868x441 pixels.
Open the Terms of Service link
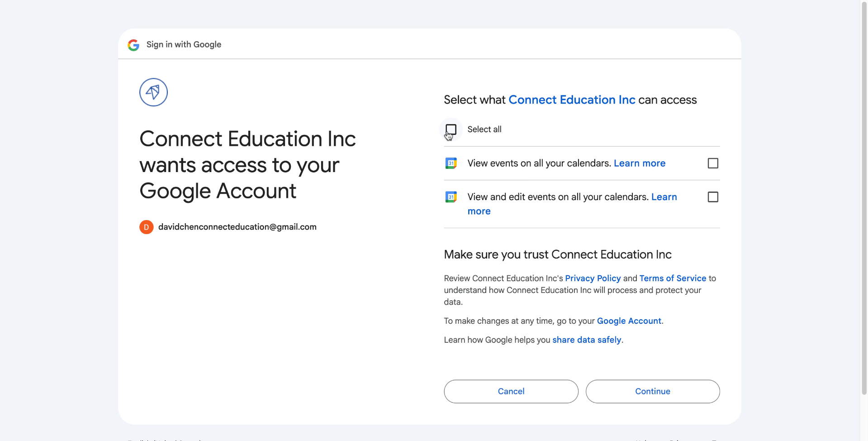click(673, 278)
